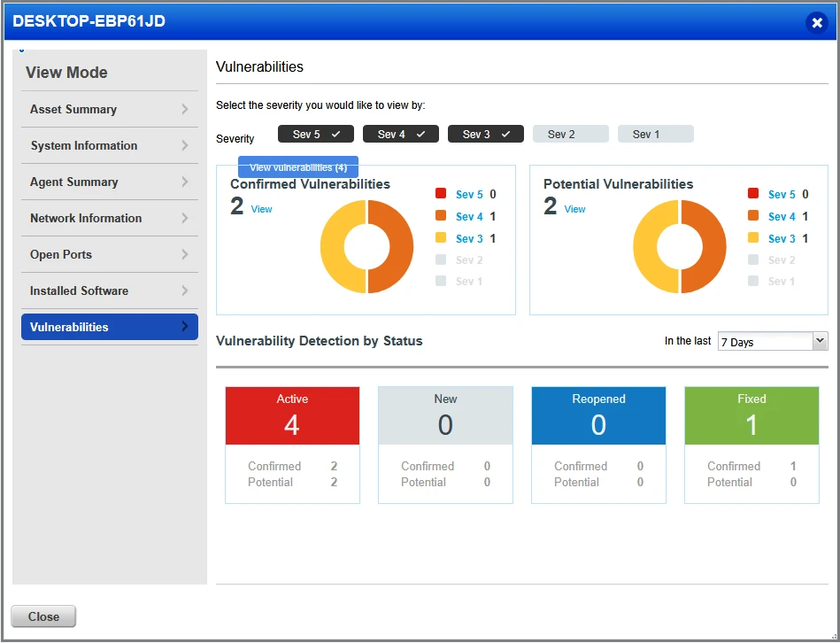Click Sev 3 link in Potential Vulnerabilities legend
This screenshot has height=643, width=840.
[782, 238]
